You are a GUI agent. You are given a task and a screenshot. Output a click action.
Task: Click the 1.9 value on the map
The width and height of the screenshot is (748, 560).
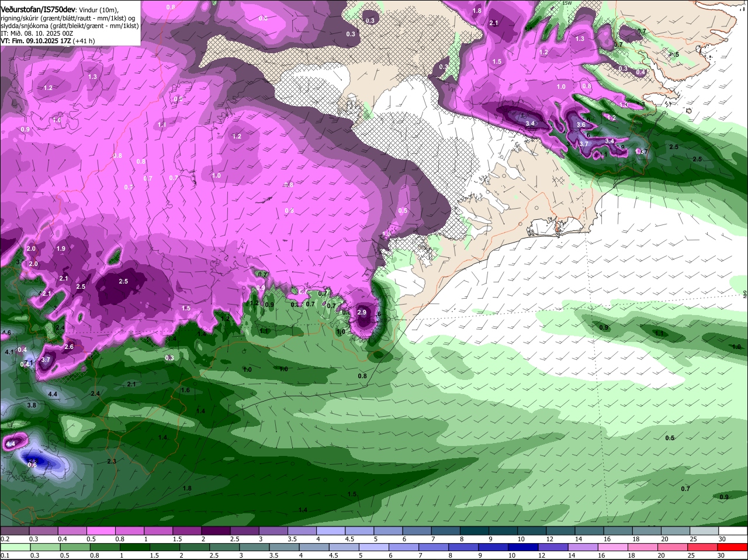point(61,248)
